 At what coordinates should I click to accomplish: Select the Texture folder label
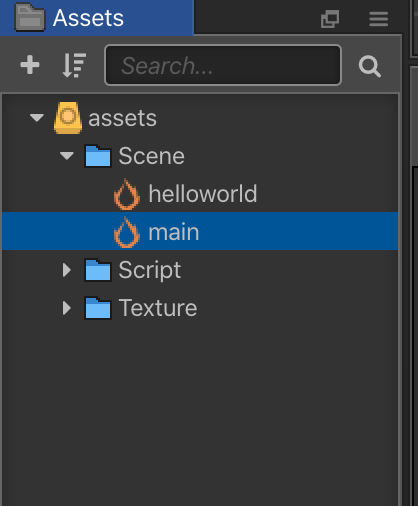tap(158, 308)
